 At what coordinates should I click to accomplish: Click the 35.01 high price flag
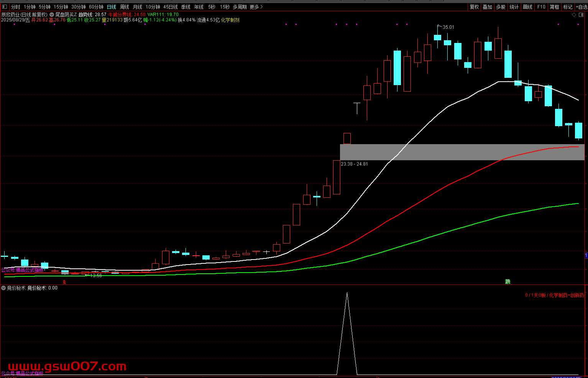coord(448,27)
